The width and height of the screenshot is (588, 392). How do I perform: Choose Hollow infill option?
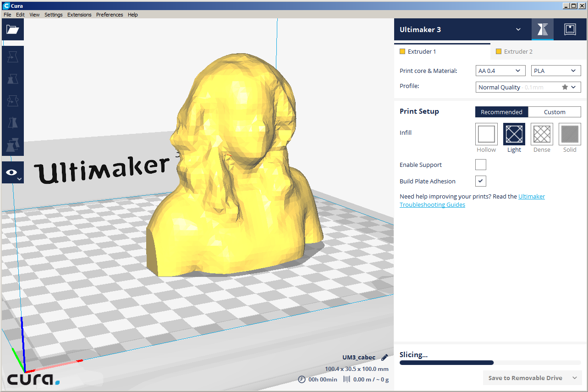(x=486, y=134)
